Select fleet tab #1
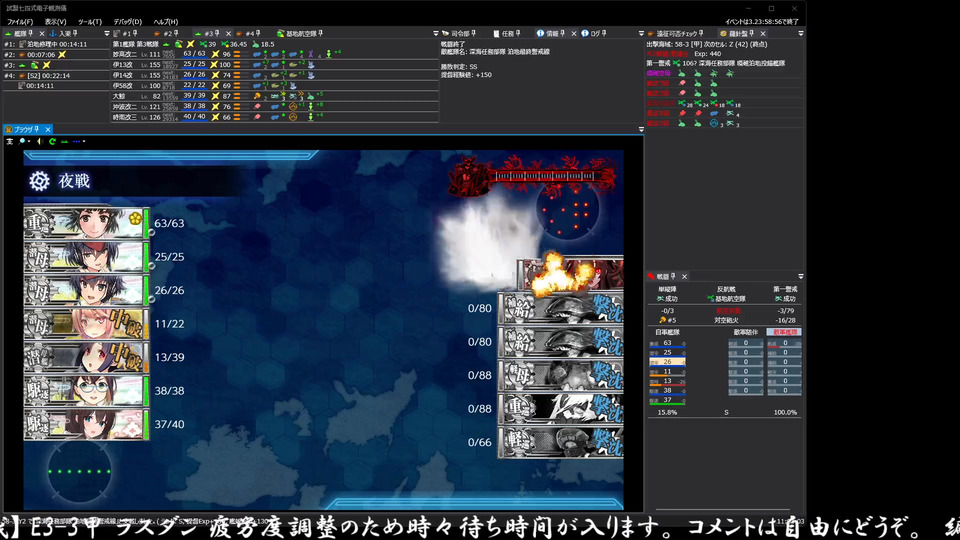 pyautogui.click(x=126, y=34)
